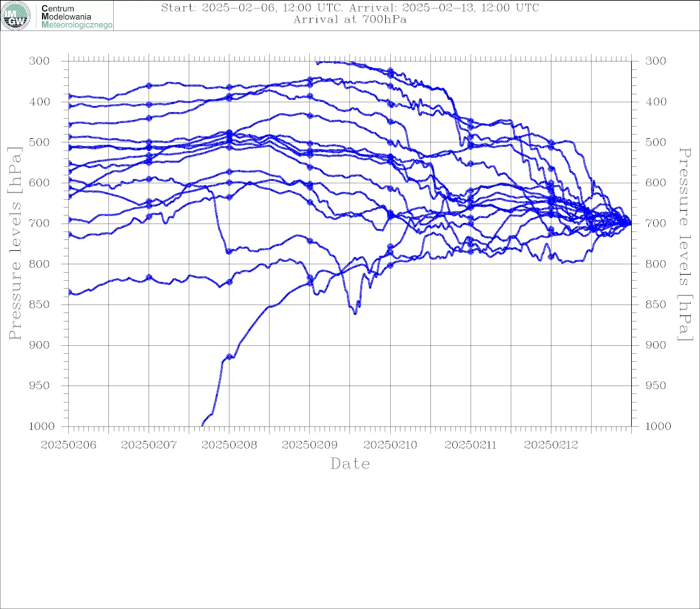
Task: Click the trajectory marker near 915 hPa on 20250208
Action: point(229,356)
